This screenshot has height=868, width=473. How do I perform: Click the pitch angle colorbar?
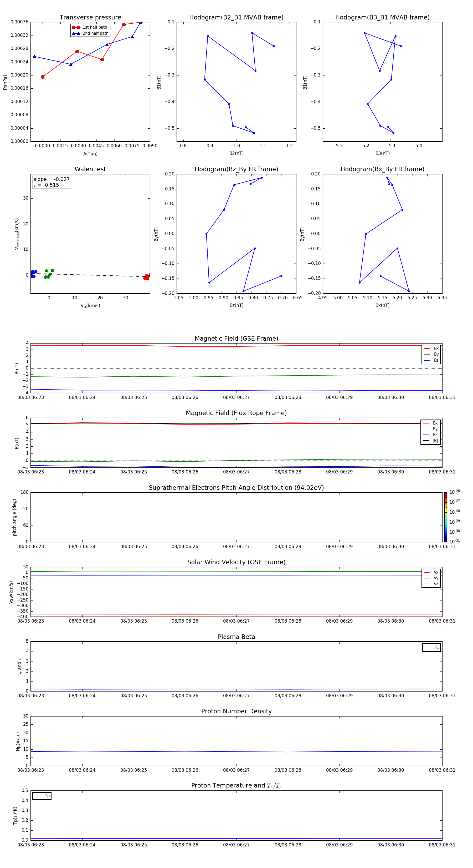coord(446,517)
